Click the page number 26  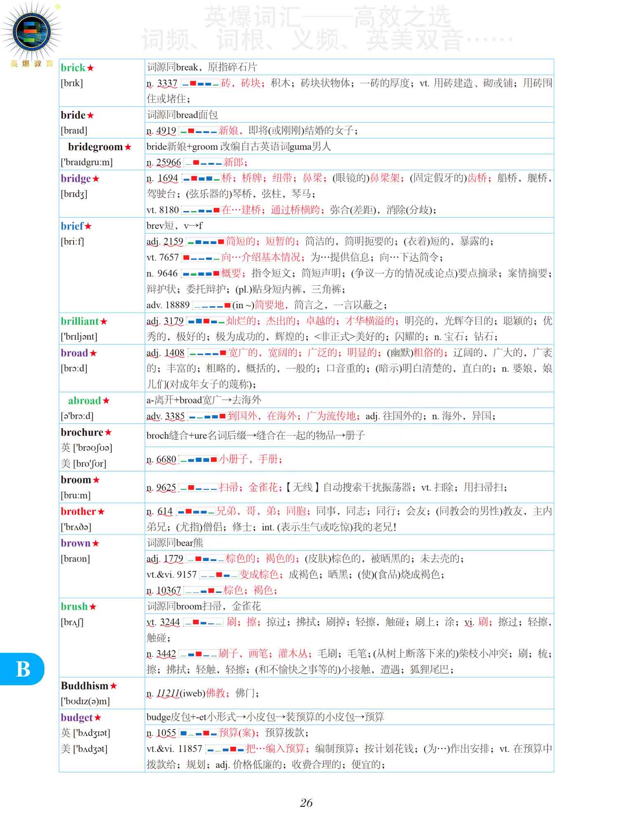pyautogui.click(x=306, y=803)
